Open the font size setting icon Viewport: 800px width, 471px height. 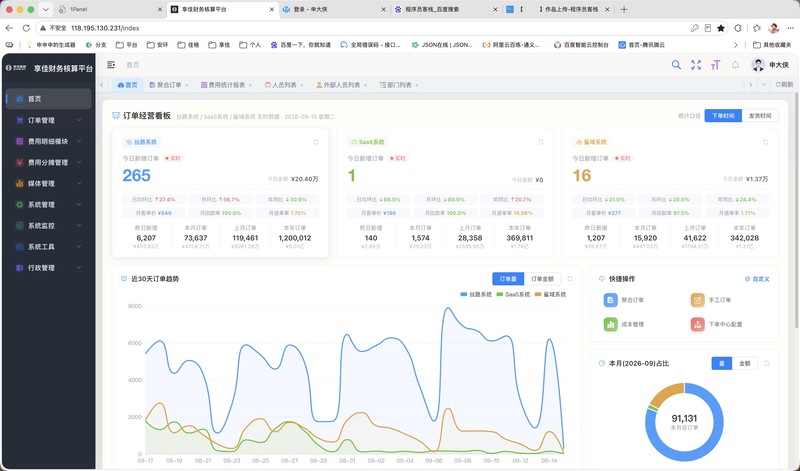pyautogui.click(x=715, y=65)
